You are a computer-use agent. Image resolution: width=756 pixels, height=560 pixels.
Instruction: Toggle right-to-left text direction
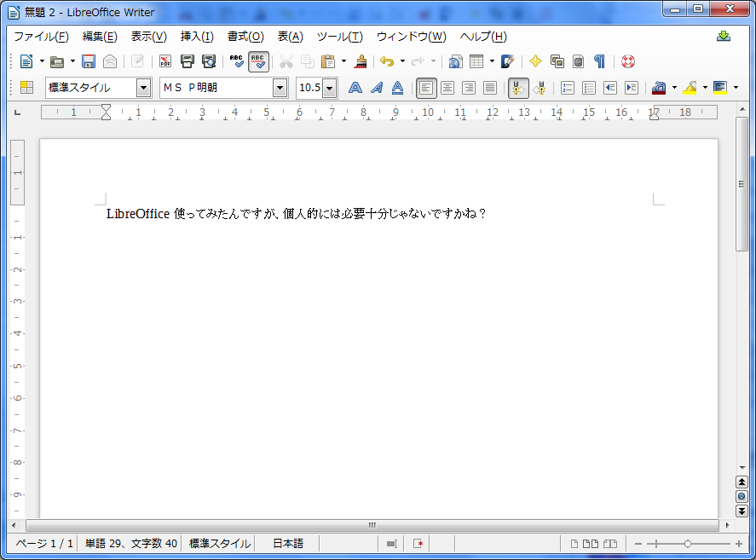point(540,87)
